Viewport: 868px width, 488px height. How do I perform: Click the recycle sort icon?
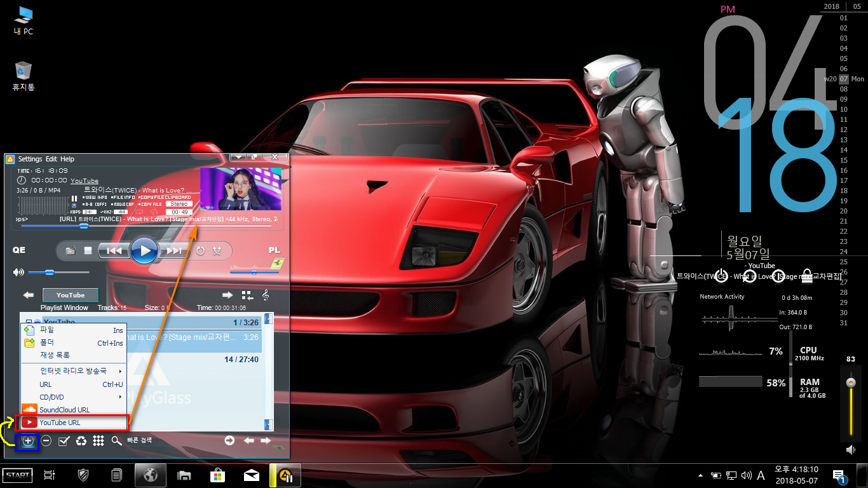(x=81, y=441)
